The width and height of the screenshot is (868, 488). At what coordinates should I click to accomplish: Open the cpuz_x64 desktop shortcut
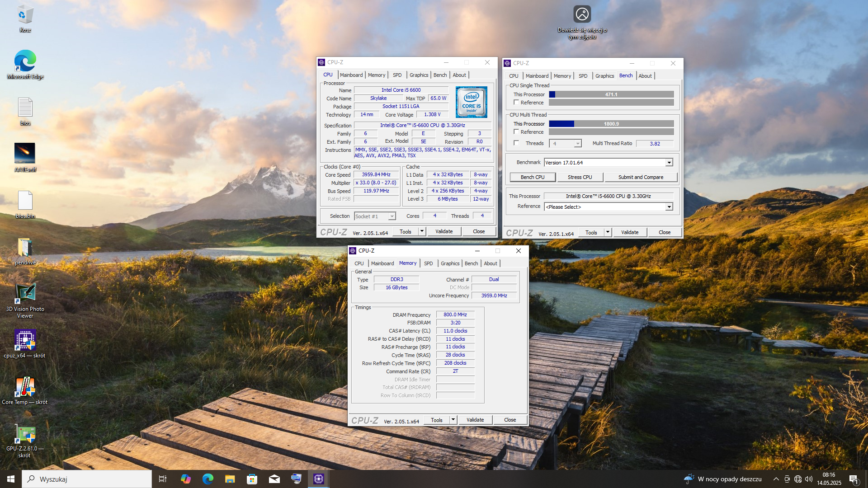click(x=25, y=340)
